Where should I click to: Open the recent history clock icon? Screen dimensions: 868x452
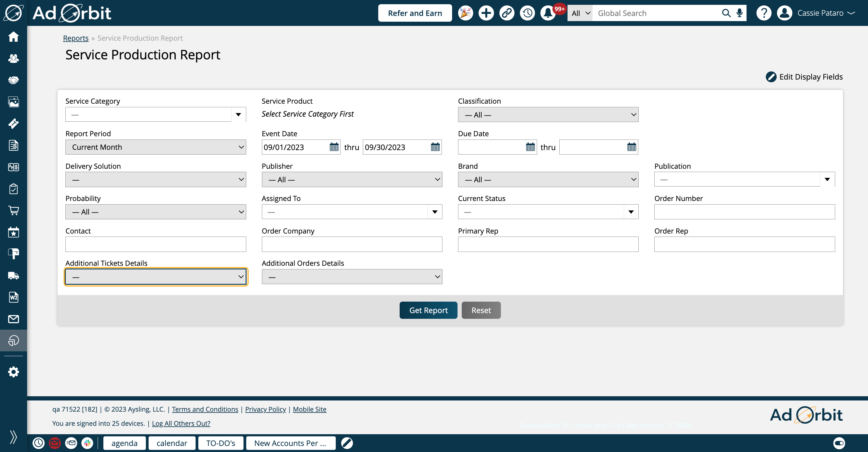coord(527,13)
